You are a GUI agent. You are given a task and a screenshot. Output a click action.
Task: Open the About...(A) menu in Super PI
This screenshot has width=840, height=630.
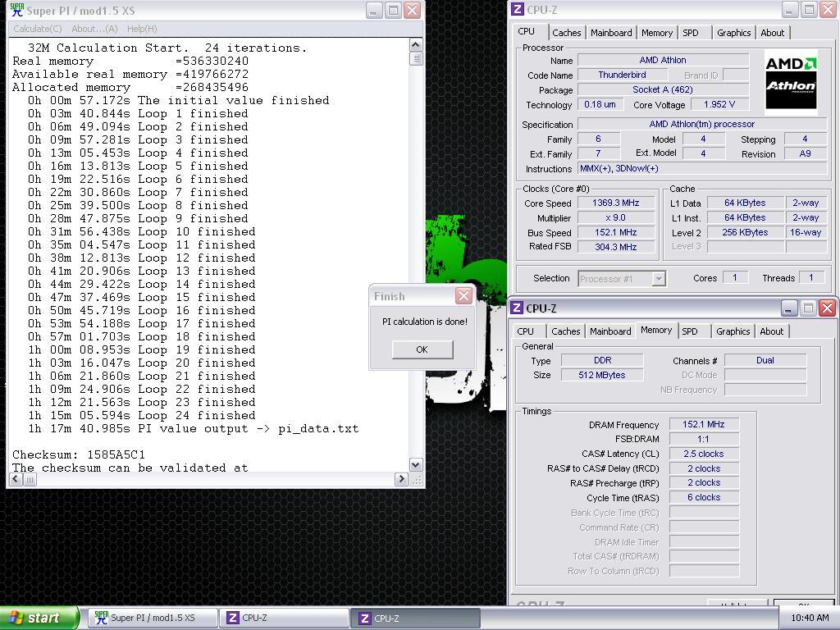[95, 29]
